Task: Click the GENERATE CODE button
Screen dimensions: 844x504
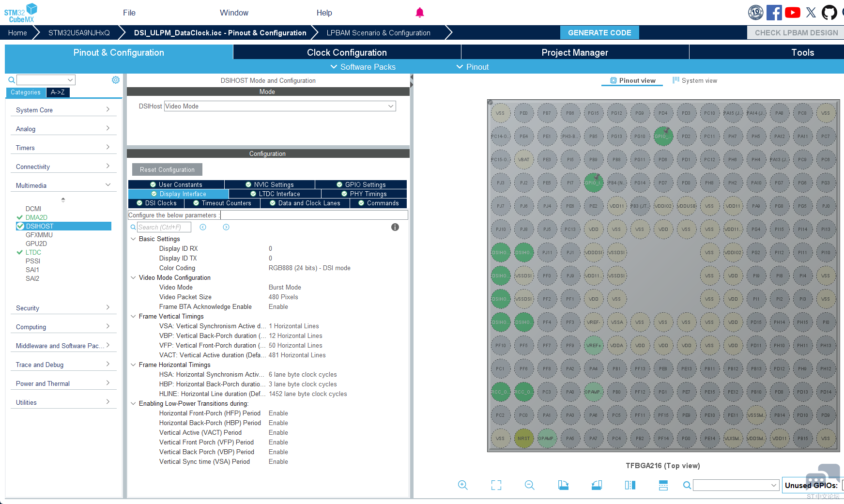Action: [599, 32]
